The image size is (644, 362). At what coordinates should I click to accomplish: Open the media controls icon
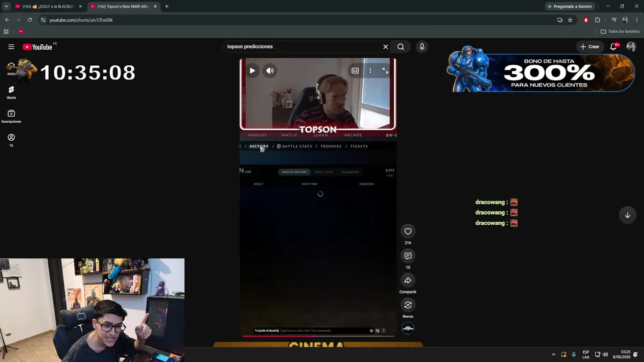click(614, 20)
